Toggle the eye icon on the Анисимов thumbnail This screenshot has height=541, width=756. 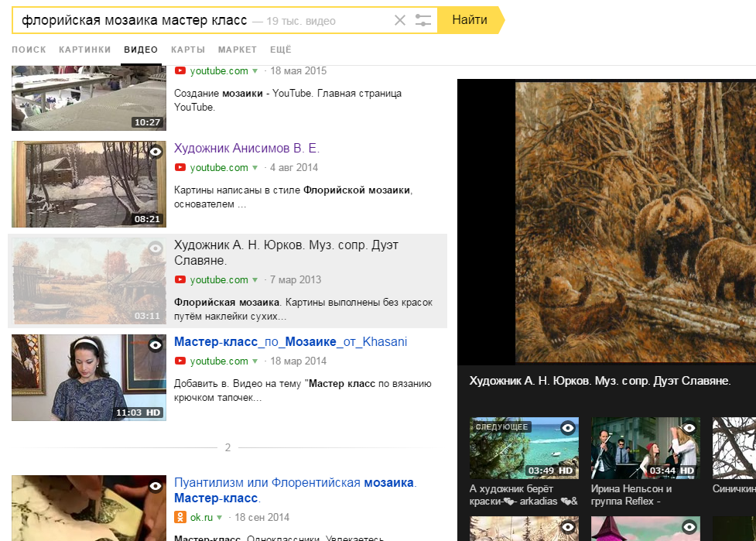click(156, 152)
